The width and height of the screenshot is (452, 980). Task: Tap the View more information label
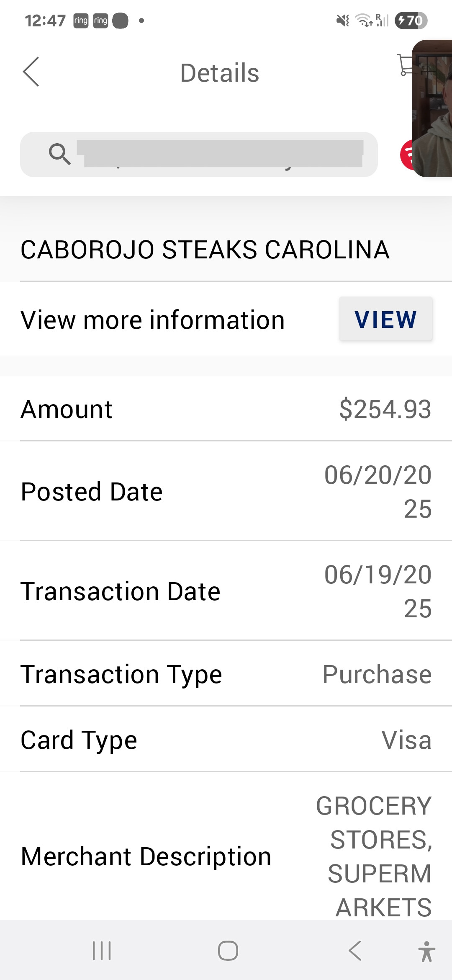click(153, 320)
